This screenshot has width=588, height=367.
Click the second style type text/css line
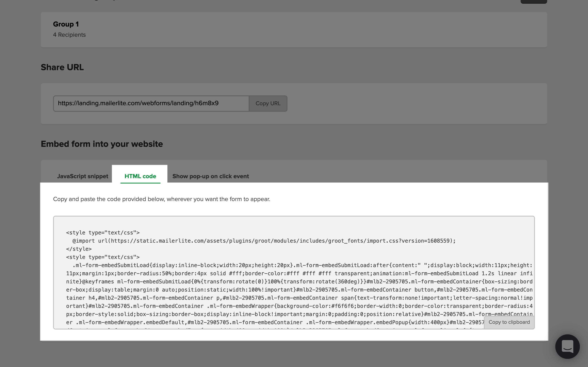[103, 257]
